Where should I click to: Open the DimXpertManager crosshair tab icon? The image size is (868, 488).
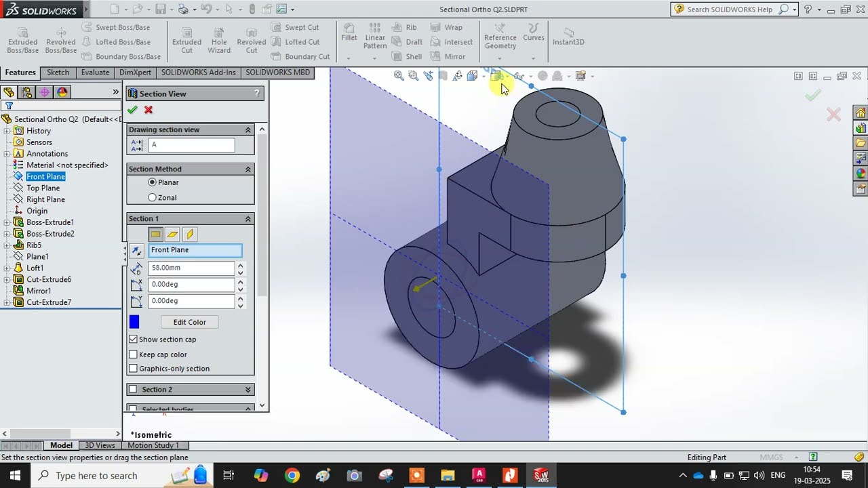coord(45,92)
